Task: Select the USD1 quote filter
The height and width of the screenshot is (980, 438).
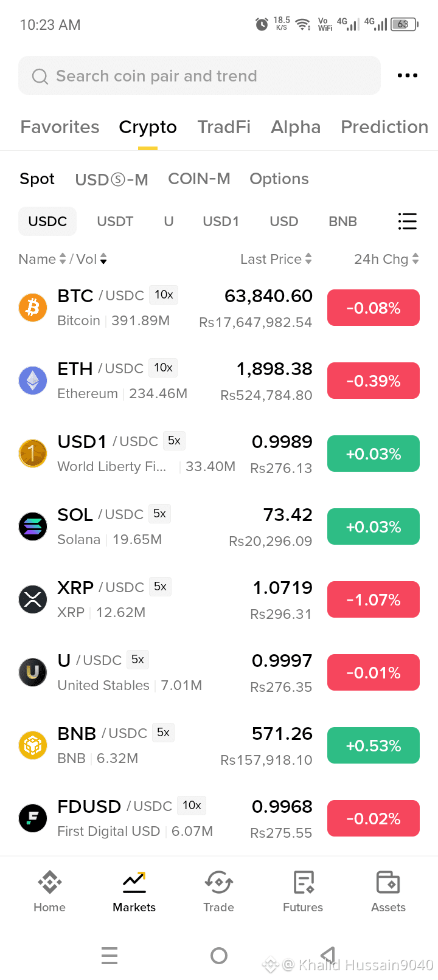Action: click(221, 221)
